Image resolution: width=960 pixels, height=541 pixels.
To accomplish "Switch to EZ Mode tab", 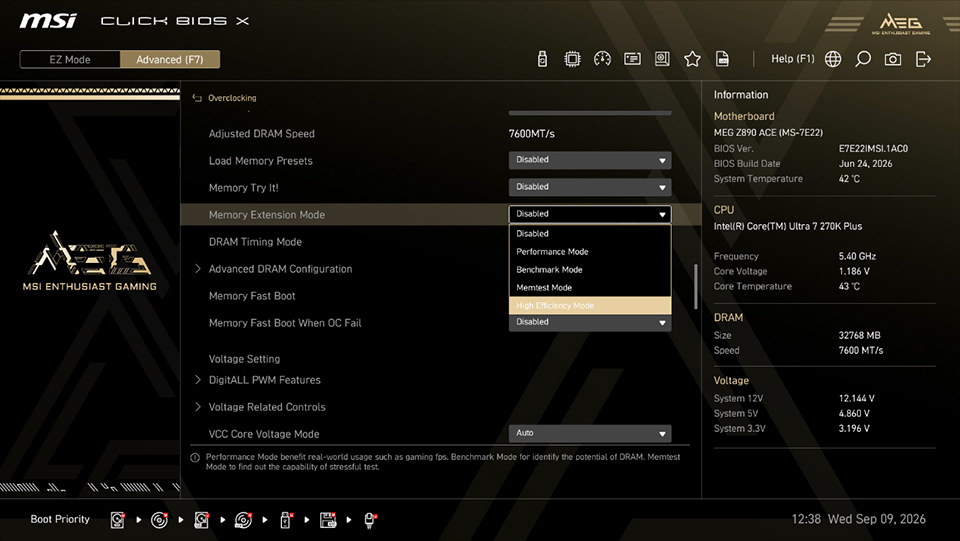I will [x=70, y=59].
